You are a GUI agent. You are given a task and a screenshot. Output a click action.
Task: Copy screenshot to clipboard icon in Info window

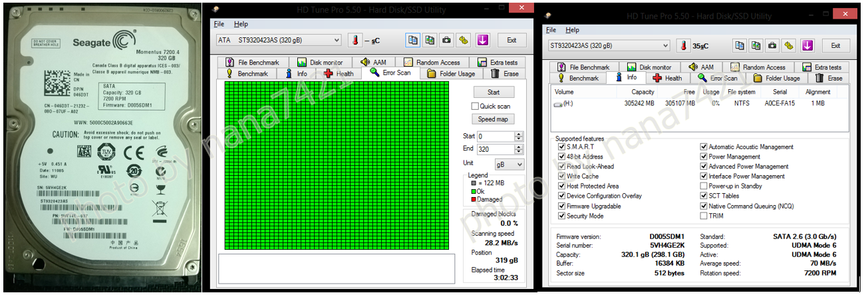[756, 45]
